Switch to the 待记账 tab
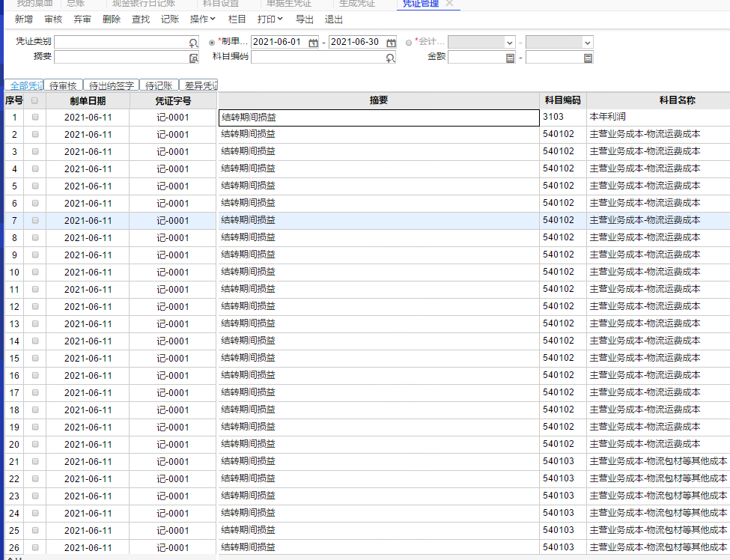Screen dimensions: 730x560 click(159, 85)
